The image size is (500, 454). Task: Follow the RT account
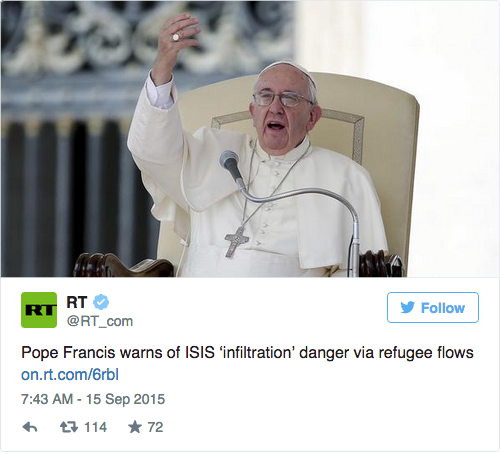click(x=433, y=307)
